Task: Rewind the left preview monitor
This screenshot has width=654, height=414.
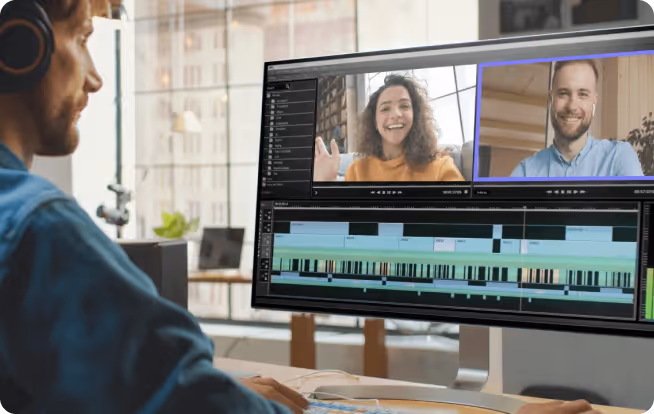Action: tap(372, 192)
